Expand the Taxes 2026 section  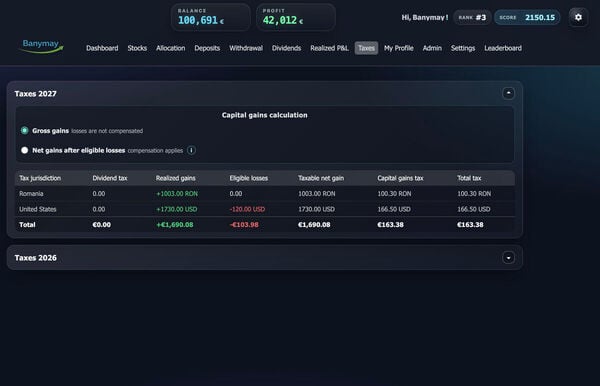(x=508, y=257)
